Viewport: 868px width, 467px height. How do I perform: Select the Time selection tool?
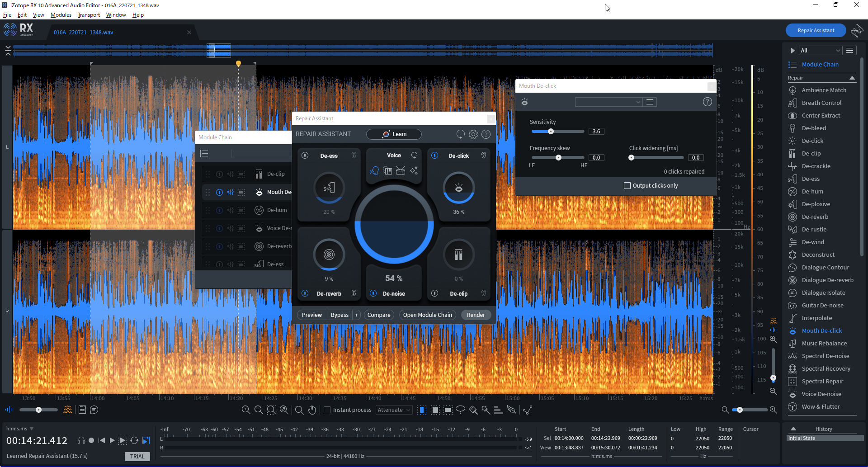(422, 410)
